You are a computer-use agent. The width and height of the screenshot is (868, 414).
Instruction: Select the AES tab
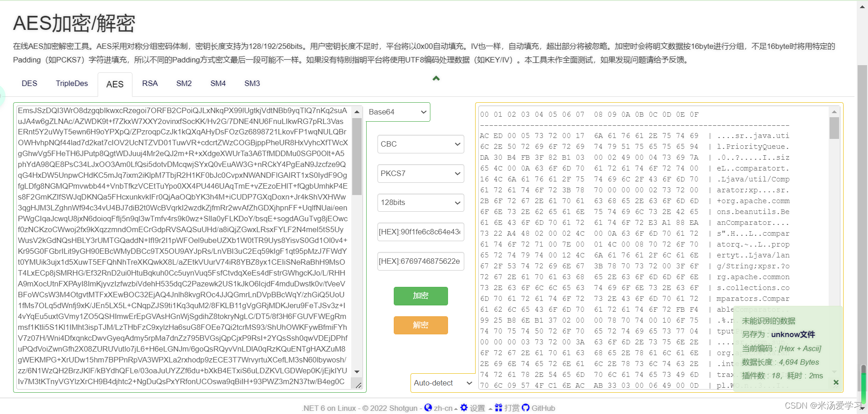click(x=115, y=84)
